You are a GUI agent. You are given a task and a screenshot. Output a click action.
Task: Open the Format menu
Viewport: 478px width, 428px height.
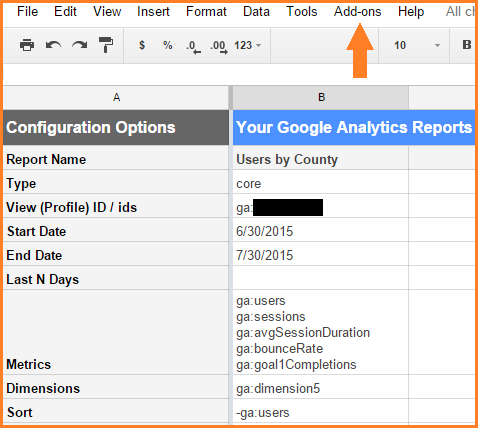(206, 12)
